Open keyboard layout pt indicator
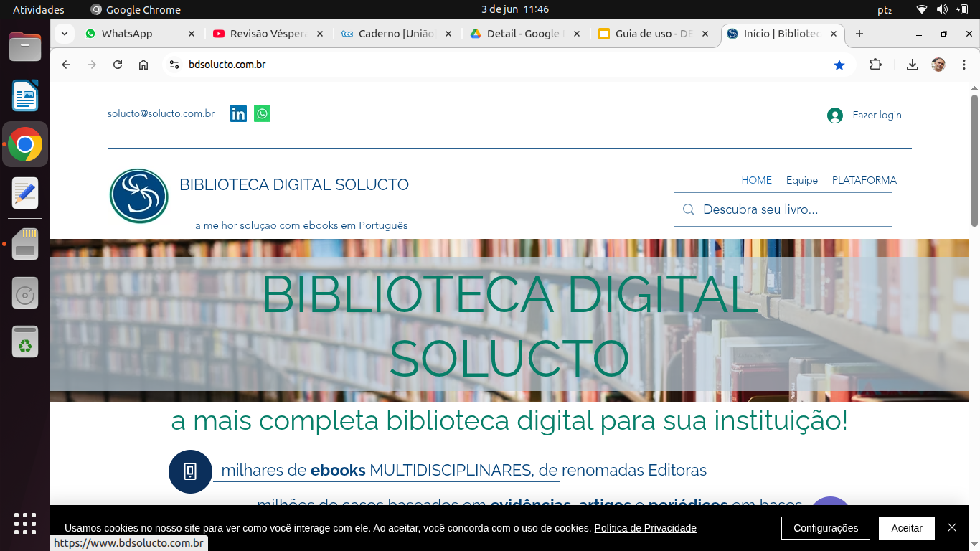This screenshot has width=980, height=551. coord(885,9)
